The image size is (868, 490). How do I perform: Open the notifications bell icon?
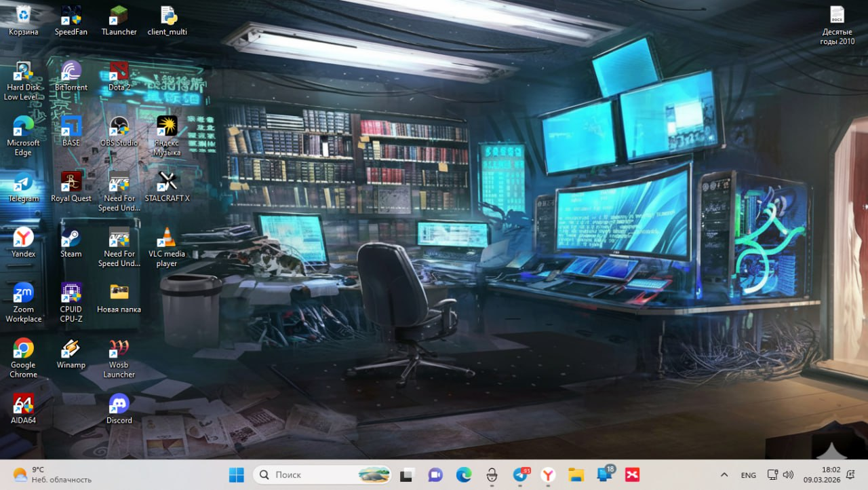(x=851, y=474)
